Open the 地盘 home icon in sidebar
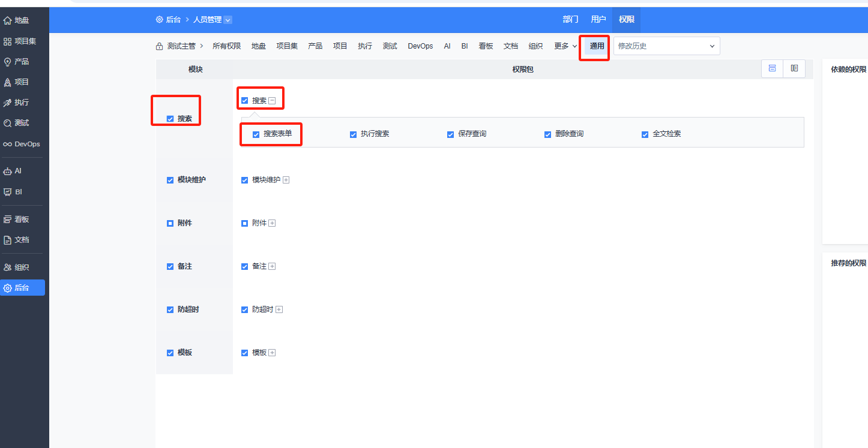The width and height of the screenshot is (868, 448). tap(8, 20)
